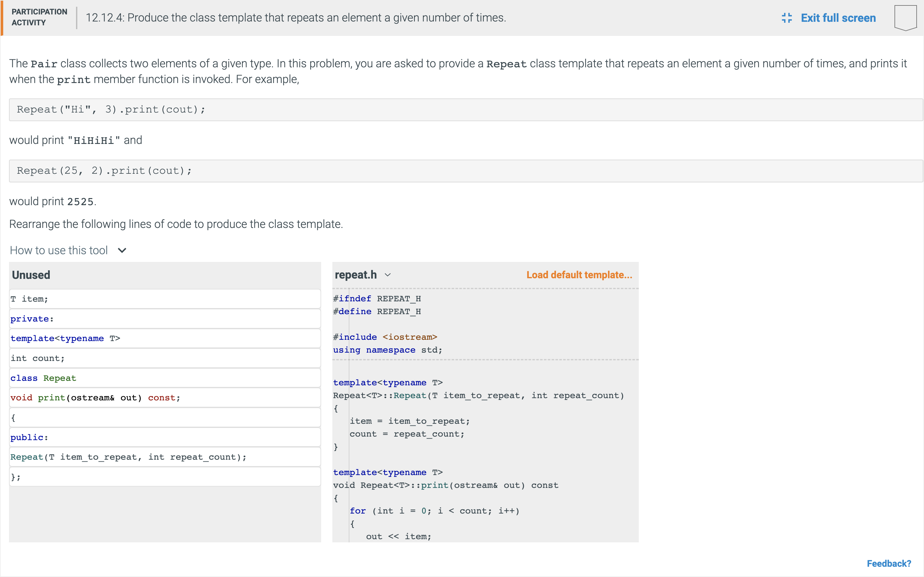The width and height of the screenshot is (924, 577).
Task: Click the exit full screen arrows icon
Action: coord(787,18)
